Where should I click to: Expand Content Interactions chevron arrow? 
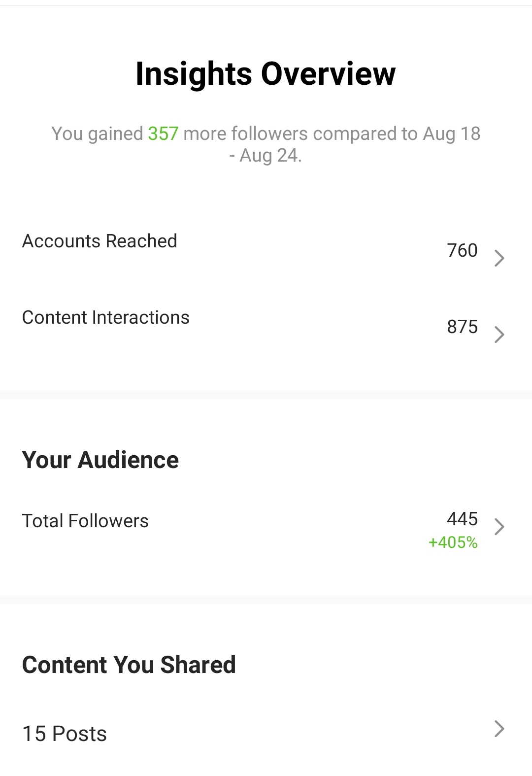click(x=499, y=335)
